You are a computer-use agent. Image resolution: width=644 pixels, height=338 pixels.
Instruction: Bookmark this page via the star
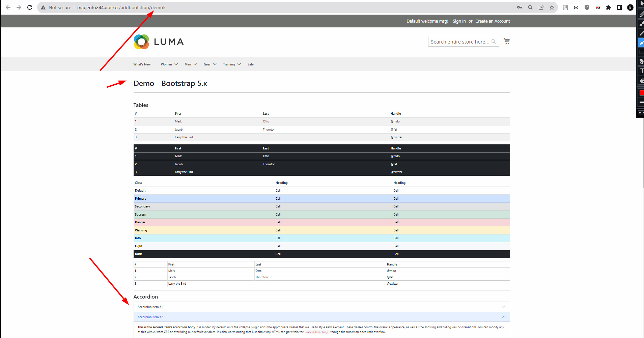(552, 7)
